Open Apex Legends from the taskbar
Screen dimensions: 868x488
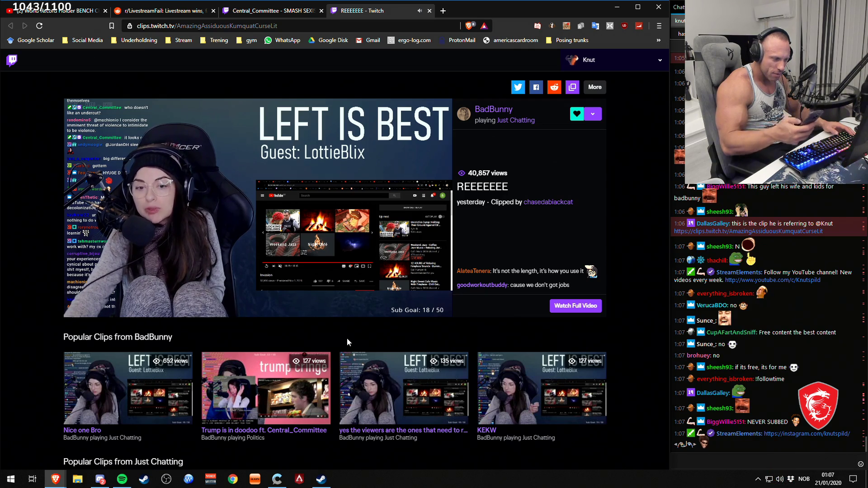point(299,479)
